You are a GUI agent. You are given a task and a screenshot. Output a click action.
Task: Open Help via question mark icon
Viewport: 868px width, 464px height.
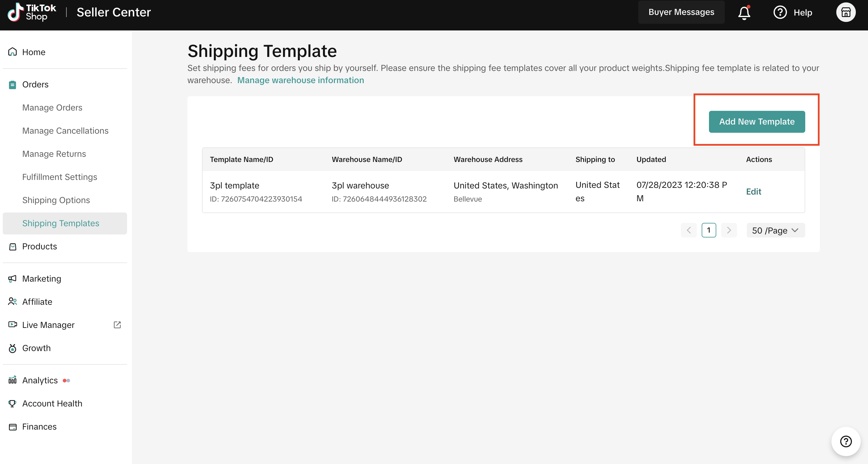click(x=779, y=12)
